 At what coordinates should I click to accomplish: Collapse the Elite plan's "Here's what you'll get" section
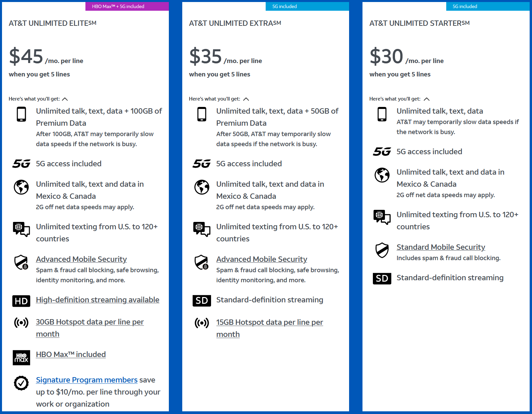pyautogui.click(x=65, y=99)
